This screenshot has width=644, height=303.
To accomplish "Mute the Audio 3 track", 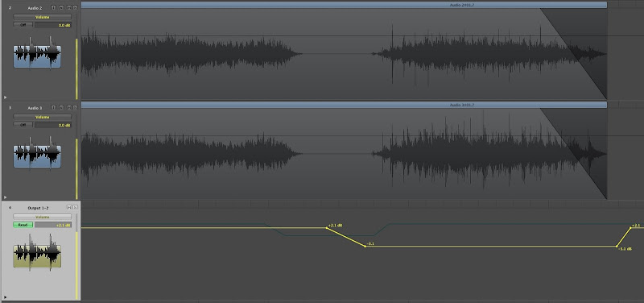I will pyautogui.click(x=68, y=107).
